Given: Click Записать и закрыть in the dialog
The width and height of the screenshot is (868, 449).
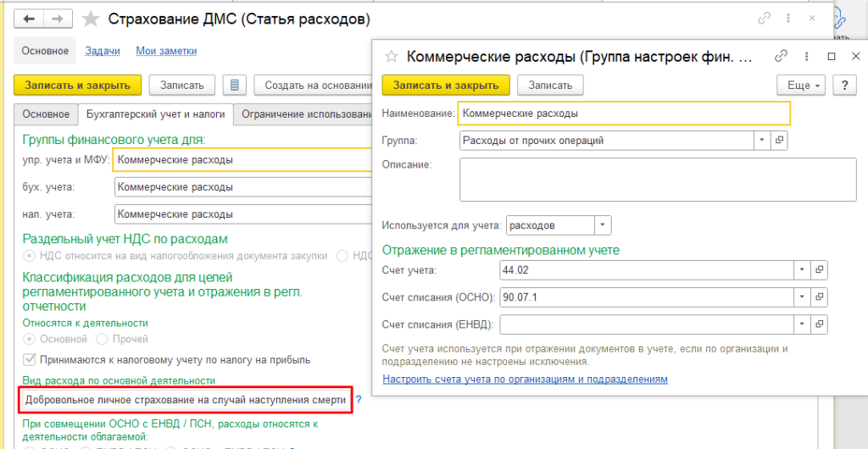Looking at the screenshot, I should [x=446, y=85].
